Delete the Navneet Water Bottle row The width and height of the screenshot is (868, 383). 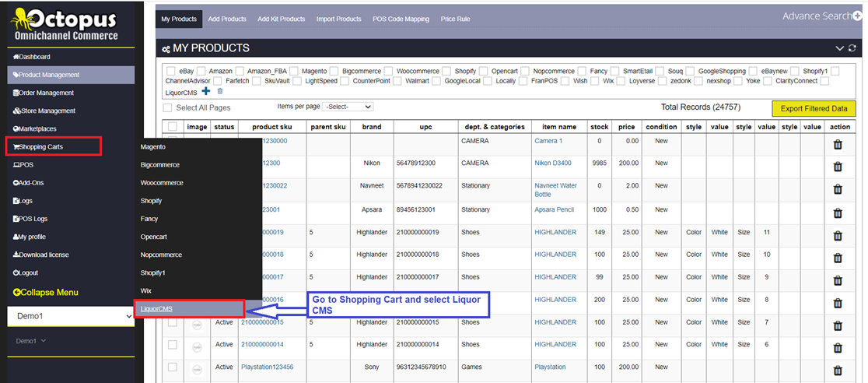click(838, 190)
